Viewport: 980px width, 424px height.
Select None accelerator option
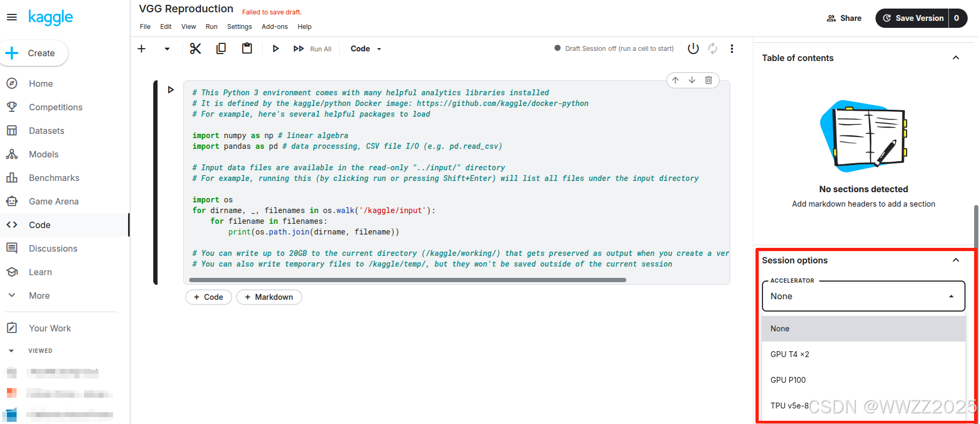click(x=864, y=329)
